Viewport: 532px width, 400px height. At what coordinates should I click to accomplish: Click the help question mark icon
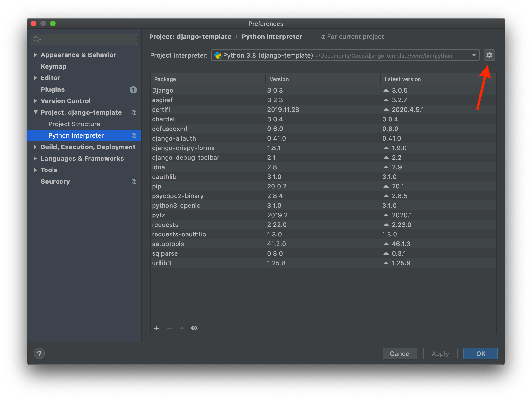coord(39,353)
